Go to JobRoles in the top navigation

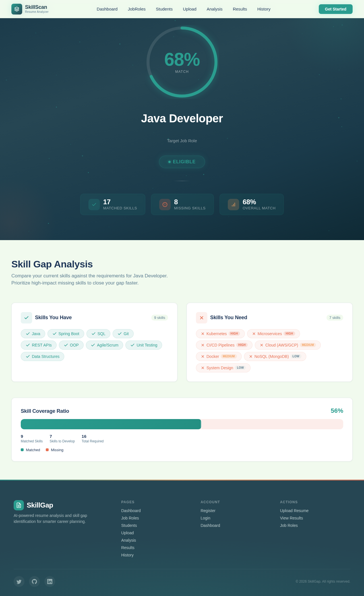136,9
